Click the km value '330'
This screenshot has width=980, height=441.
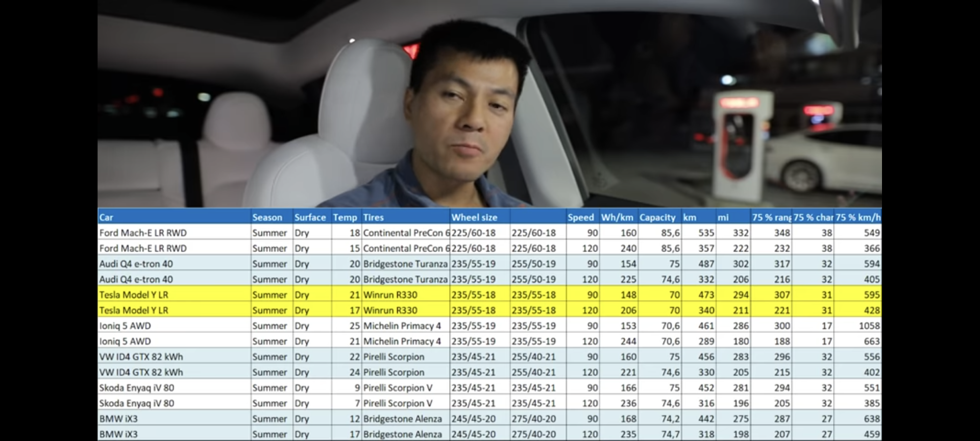pos(706,372)
